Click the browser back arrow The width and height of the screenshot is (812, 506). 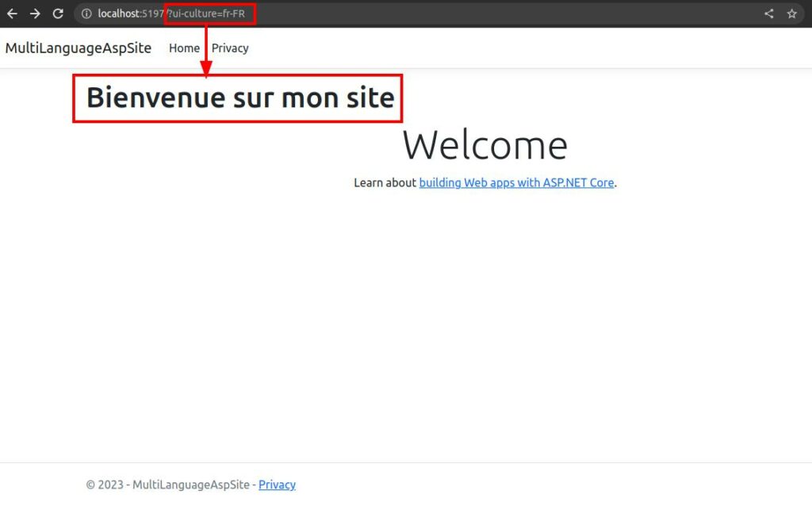(12, 13)
